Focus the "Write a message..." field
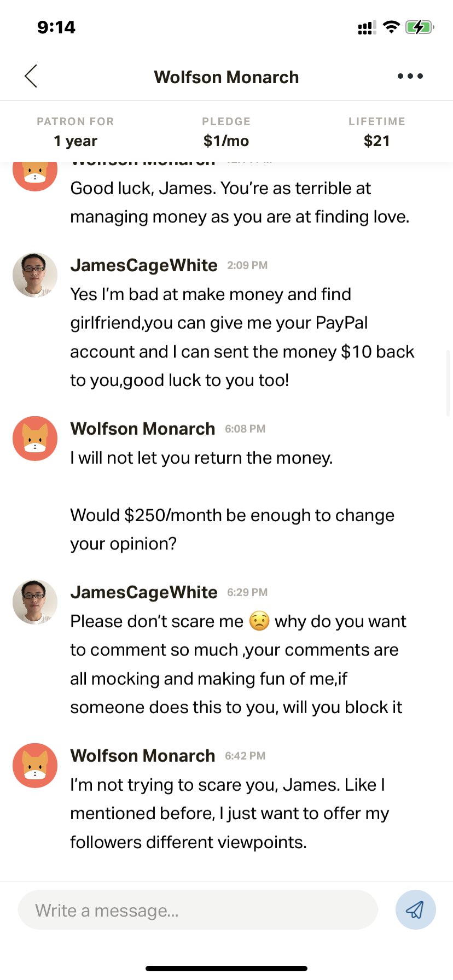This screenshot has width=453, height=980. 198,910
